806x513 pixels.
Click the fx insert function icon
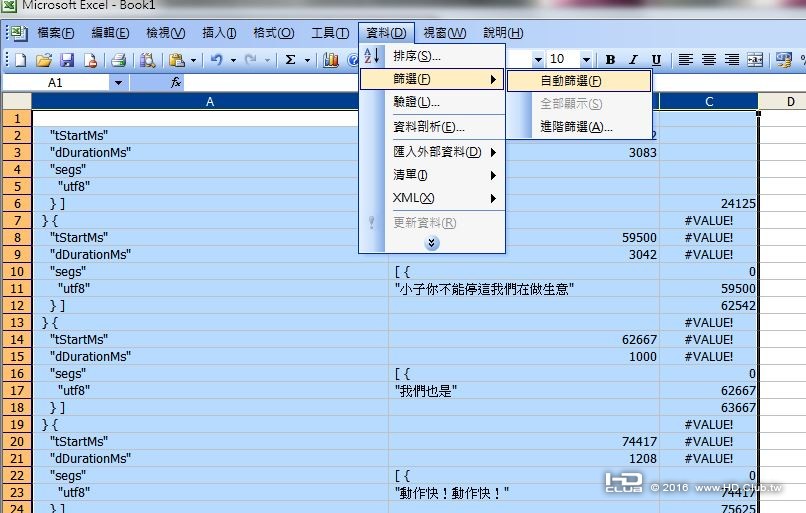point(176,82)
